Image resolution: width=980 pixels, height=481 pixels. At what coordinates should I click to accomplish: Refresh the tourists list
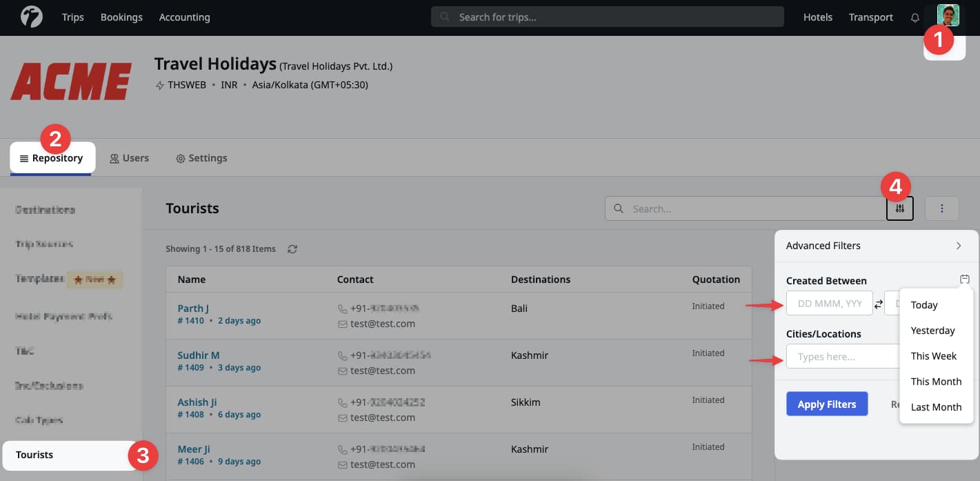(292, 249)
